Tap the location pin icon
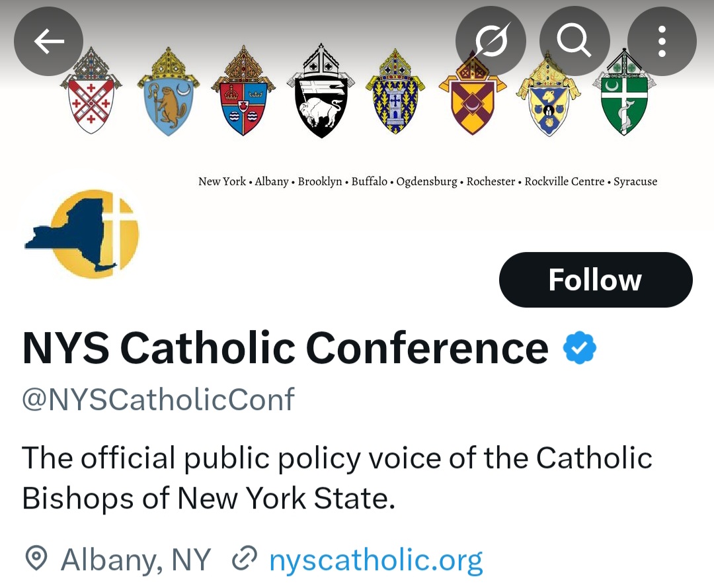The image size is (714, 588). click(36, 560)
